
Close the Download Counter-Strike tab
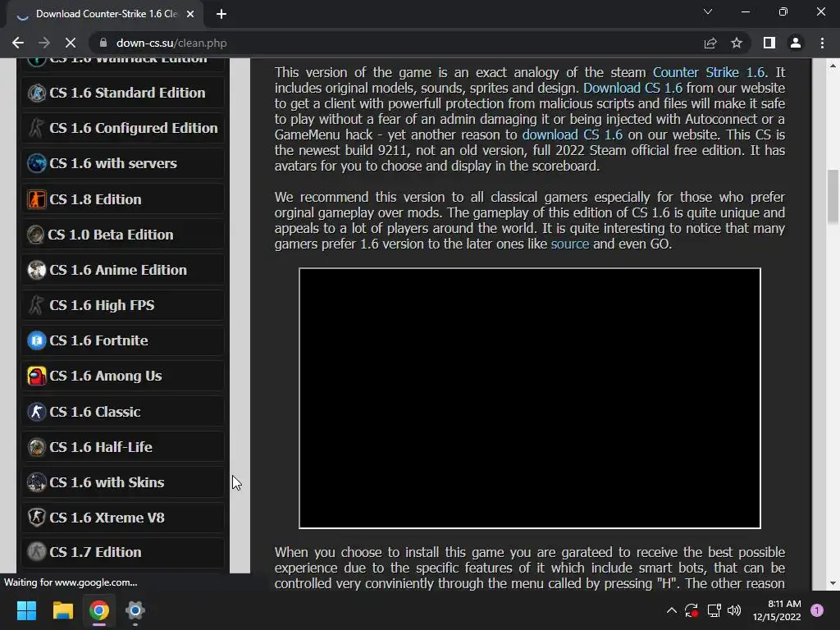pos(190,14)
